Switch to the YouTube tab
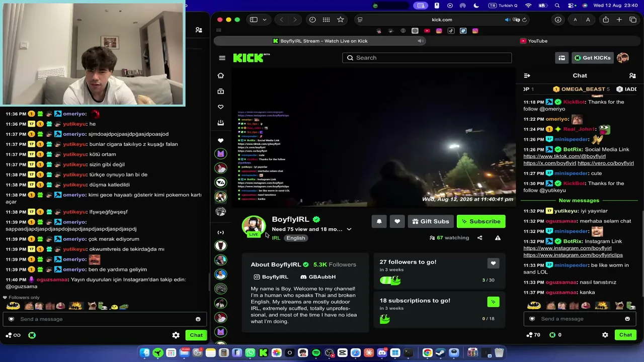Viewport: 644px width, 362px height. tap(534, 41)
